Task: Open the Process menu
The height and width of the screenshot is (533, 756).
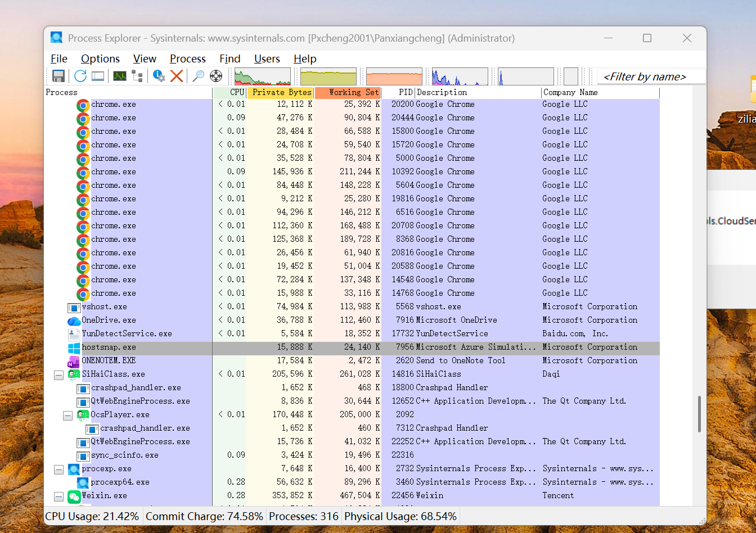Action: 188,59
